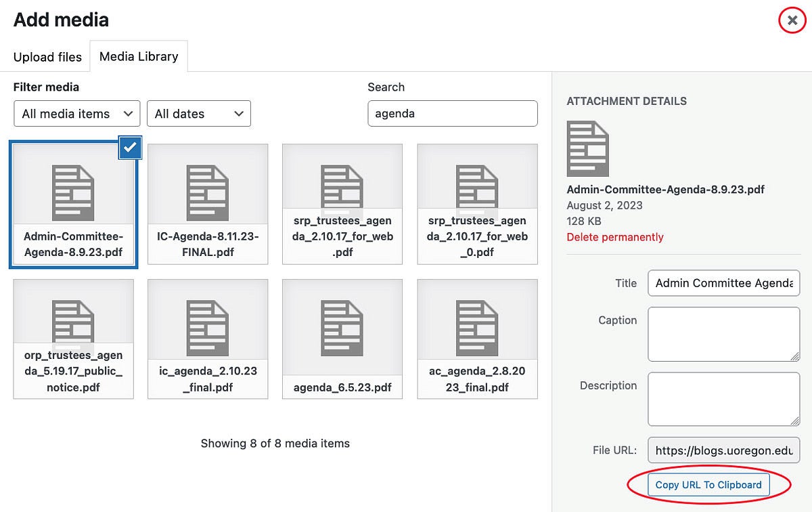Select the srp_trustees_agenda_2.10.17_for_web.pdf icon

(342, 186)
